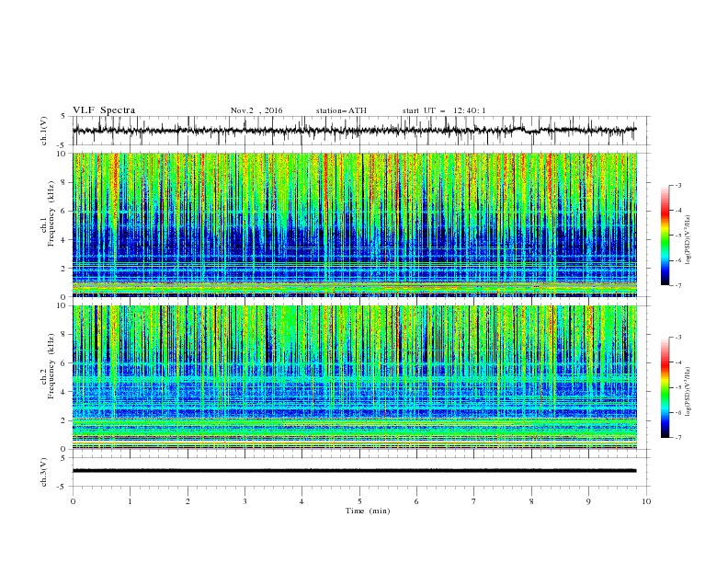Click the "-7" label on ch.2 color bar

(x=678, y=438)
